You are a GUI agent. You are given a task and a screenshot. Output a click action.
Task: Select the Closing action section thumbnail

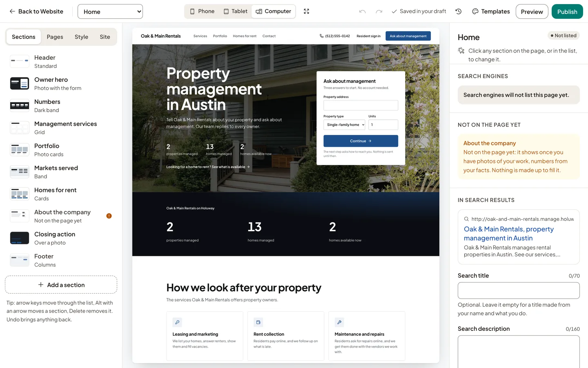tap(20, 238)
